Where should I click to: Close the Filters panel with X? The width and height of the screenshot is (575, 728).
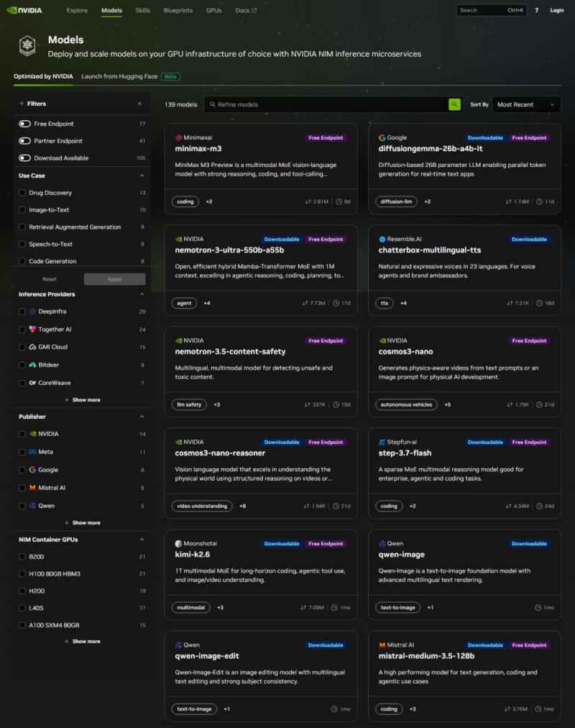point(139,104)
